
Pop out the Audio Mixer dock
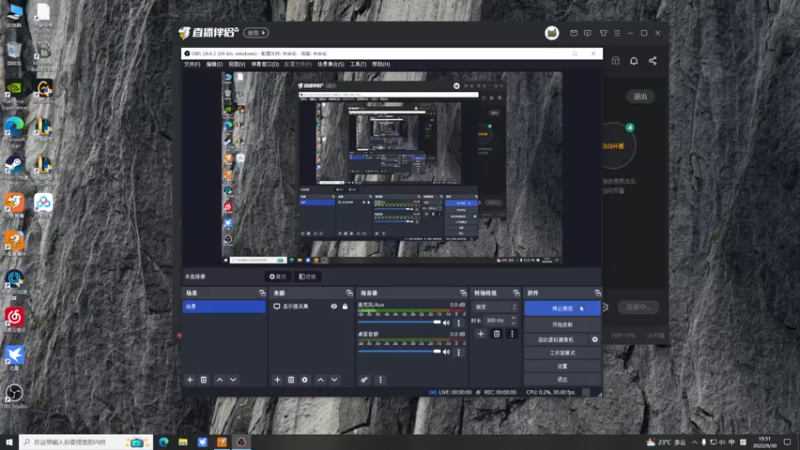pyautogui.click(x=463, y=293)
